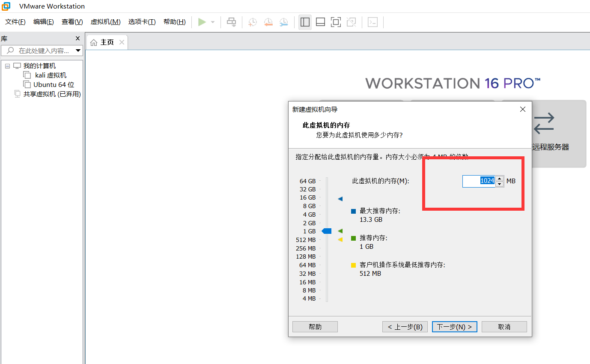Close the 新建虚拟机向导 dialog
Image resolution: width=590 pixels, height=364 pixels.
[522, 109]
